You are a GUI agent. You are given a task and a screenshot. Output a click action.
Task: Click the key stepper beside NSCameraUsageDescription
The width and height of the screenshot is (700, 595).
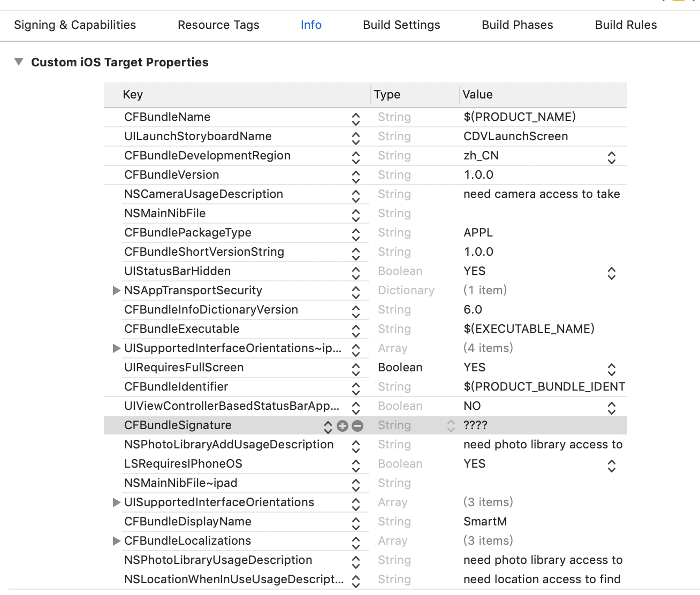click(355, 194)
